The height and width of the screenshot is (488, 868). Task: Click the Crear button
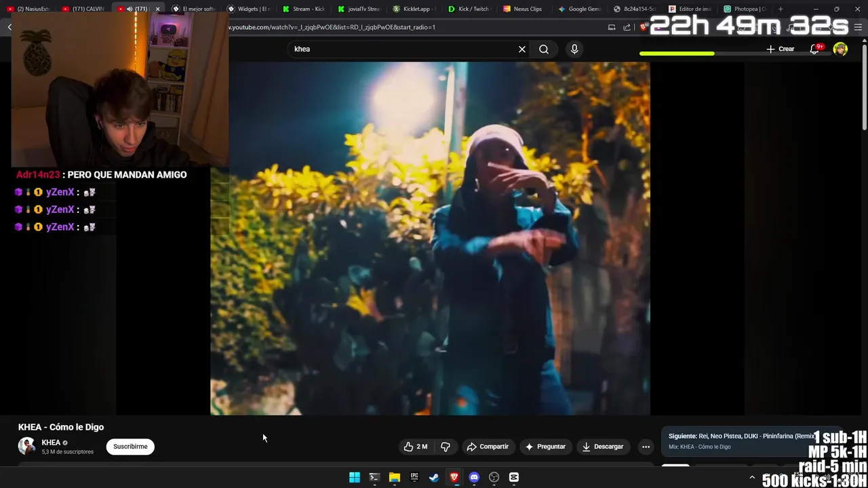click(x=780, y=49)
